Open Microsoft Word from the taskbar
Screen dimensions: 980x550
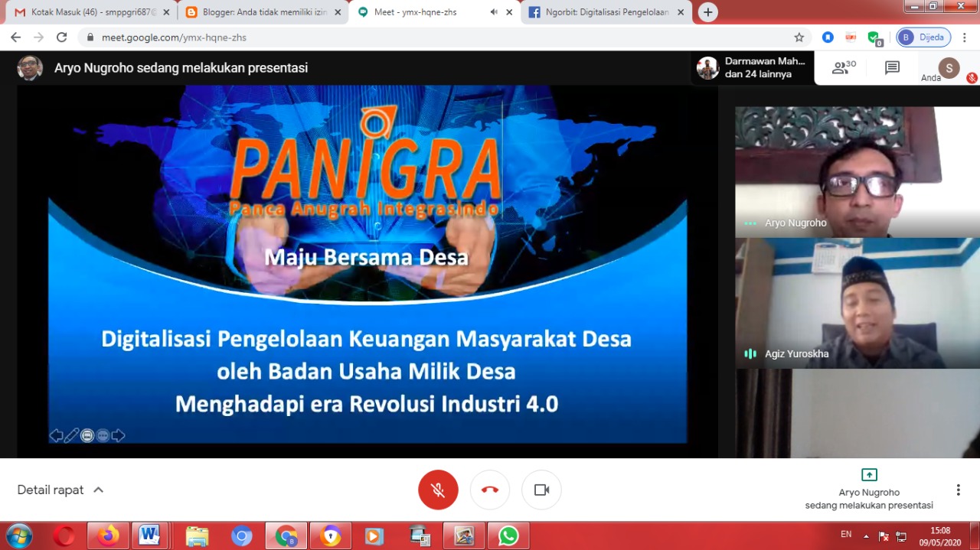[150, 535]
